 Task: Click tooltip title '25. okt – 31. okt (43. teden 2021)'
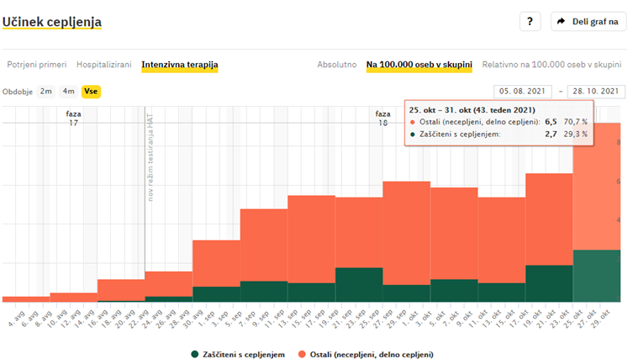coord(472,110)
